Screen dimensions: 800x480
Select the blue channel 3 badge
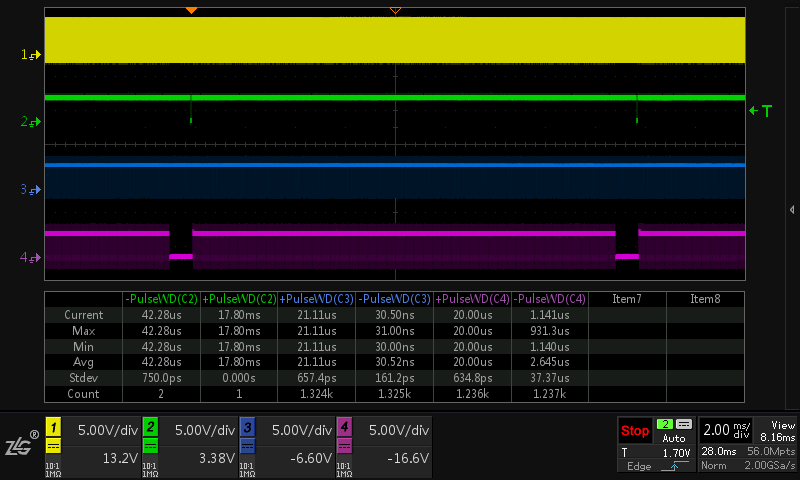click(x=247, y=429)
